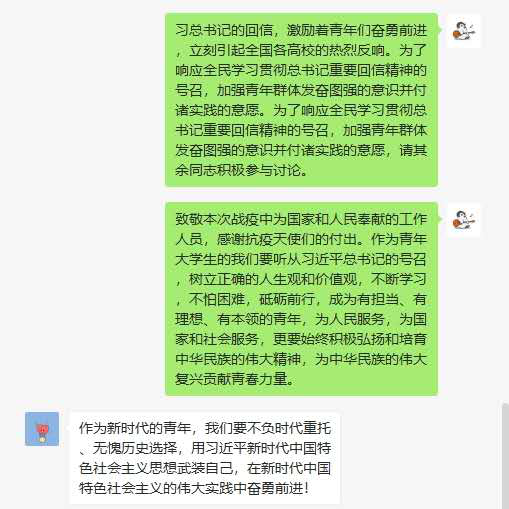The height and width of the screenshot is (509, 509).
Task: Click the text 树立正确的人生观和价值观
Action: (273, 279)
